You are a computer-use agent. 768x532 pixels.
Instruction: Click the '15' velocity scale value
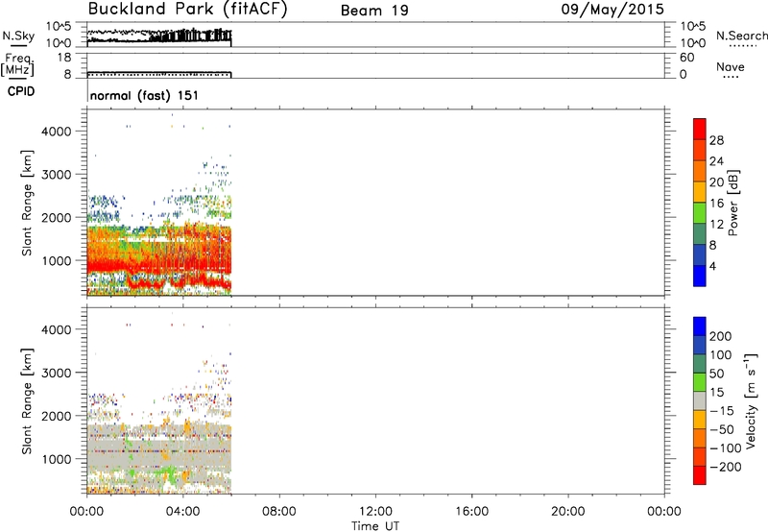[x=716, y=392]
